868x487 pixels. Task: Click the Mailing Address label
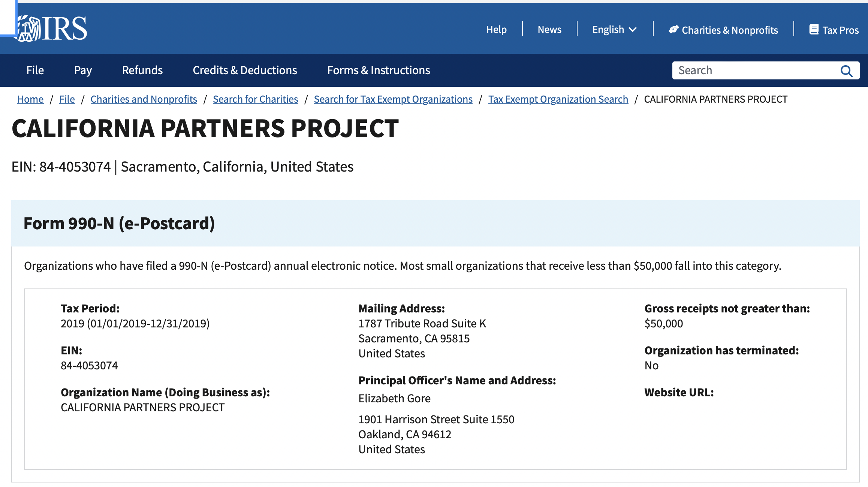401,308
